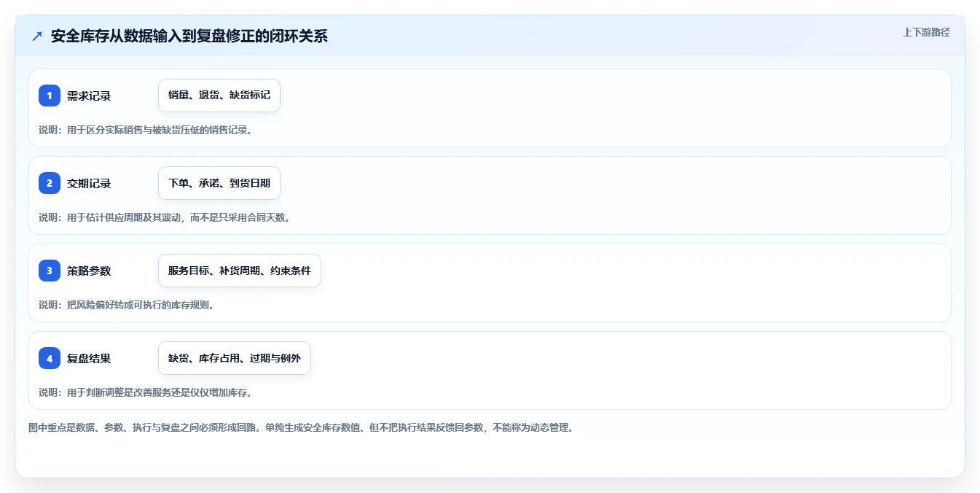Click the footer paragraph starting 图中重点是数据
Screen dimensions: 980x493
coord(301,427)
